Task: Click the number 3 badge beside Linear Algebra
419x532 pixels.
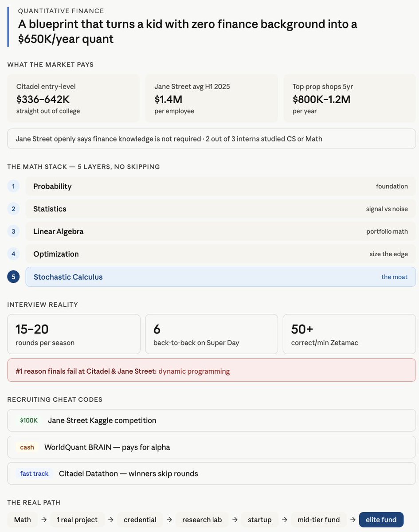Action: point(13,231)
